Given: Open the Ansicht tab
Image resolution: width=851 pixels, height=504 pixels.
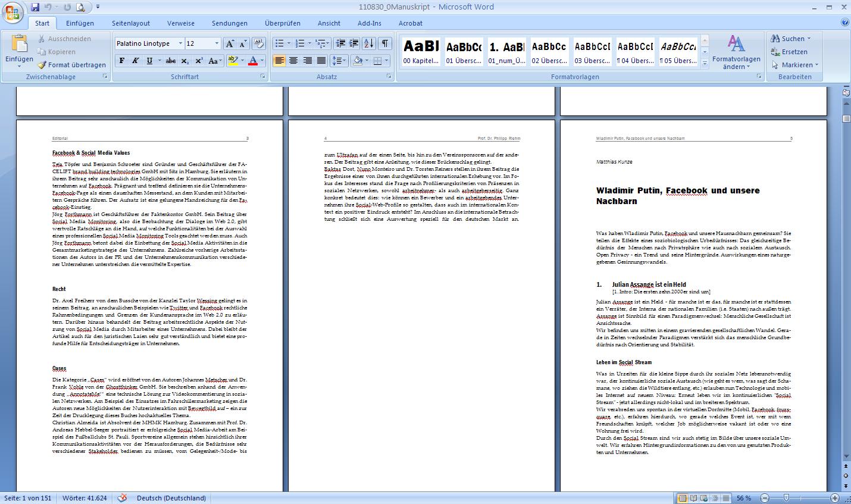Looking at the screenshot, I should click(x=329, y=23).
